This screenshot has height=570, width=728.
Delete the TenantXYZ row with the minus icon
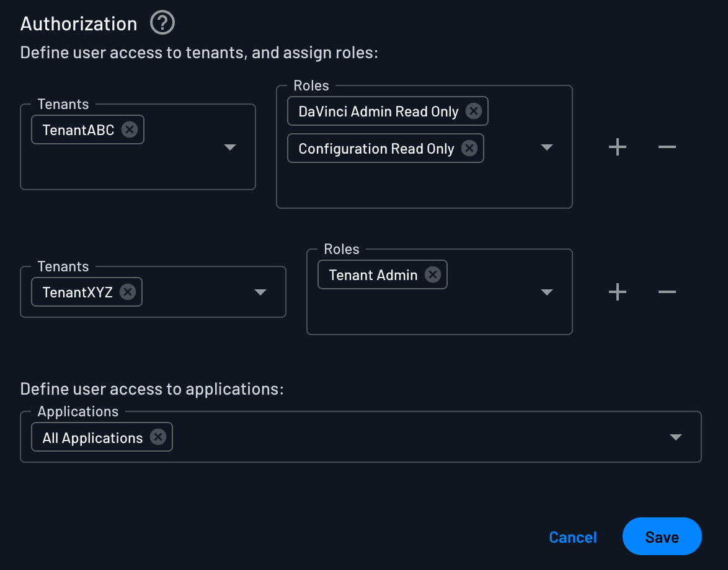(x=667, y=292)
